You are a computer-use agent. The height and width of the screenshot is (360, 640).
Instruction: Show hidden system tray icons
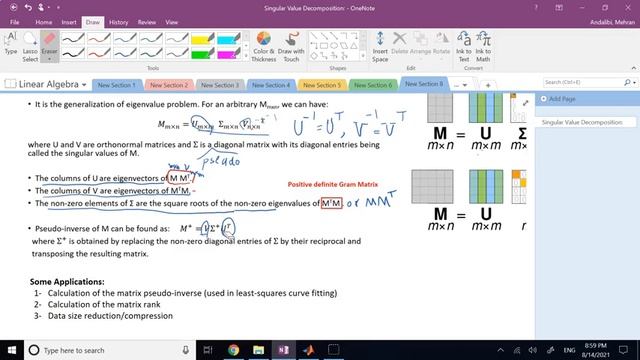tap(500, 350)
